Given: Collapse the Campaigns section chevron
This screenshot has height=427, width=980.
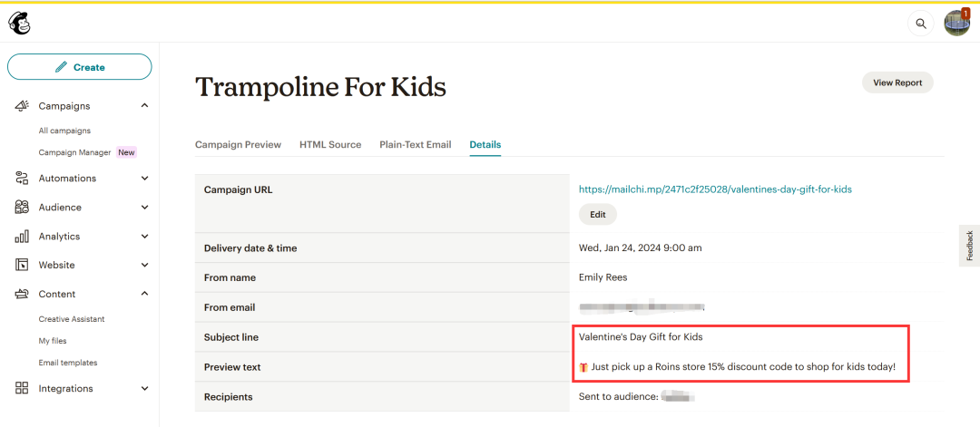Looking at the screenshot, I should point(144,106).
